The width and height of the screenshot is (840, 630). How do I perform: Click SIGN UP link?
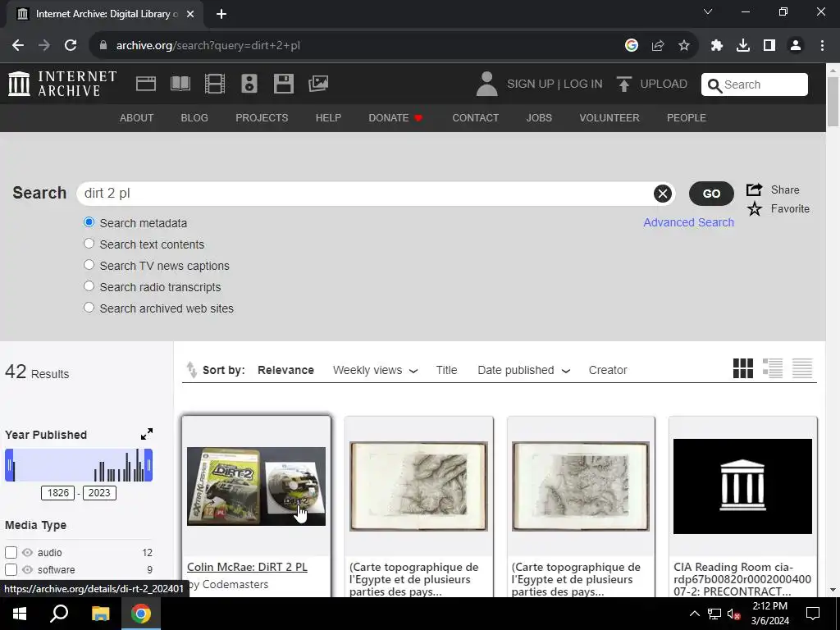coord(531,84)
